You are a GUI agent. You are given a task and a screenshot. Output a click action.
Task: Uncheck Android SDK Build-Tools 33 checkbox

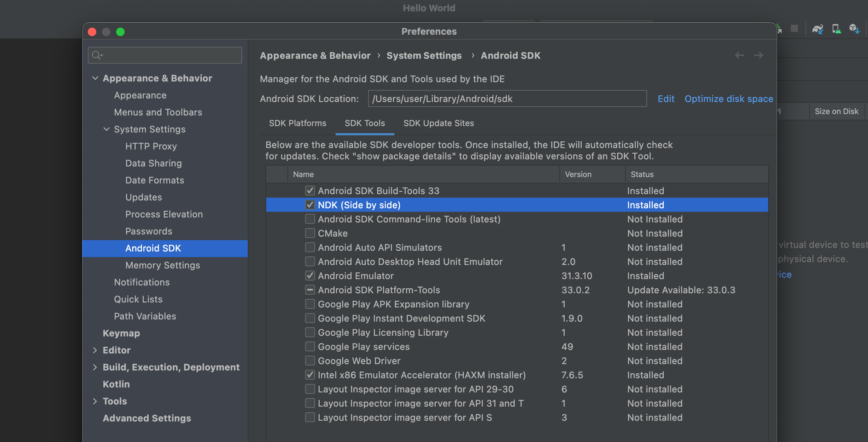310,191
